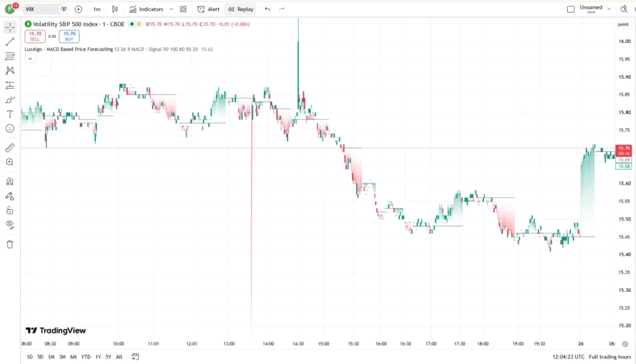Set the date range to 5Y
This screenshot has height=364, width=636.
pos(108,357)
